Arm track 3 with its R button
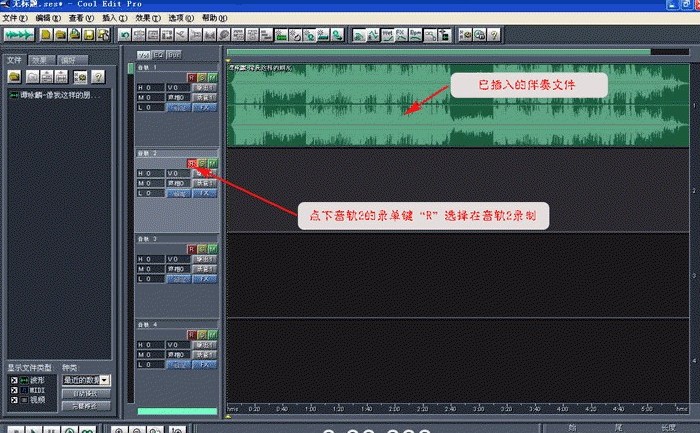The image size is (700, 433). click(x=192, y=249)
